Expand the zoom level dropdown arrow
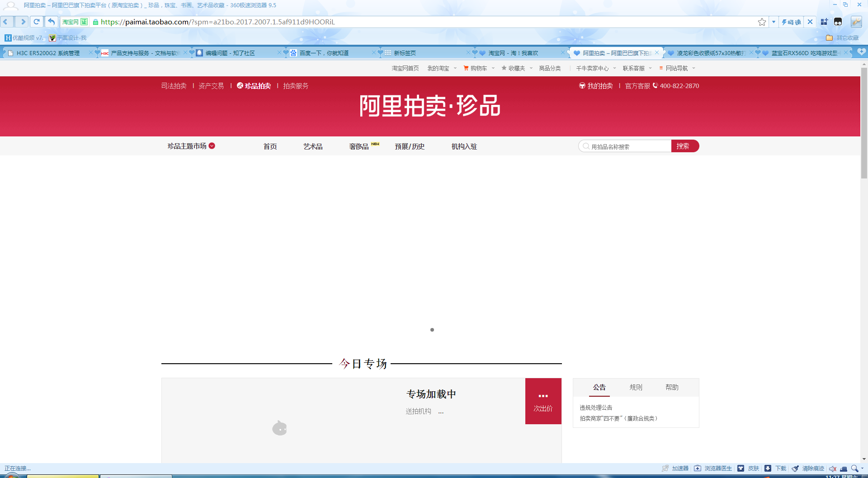The image size is (868, 478). [x=862, y=469]
